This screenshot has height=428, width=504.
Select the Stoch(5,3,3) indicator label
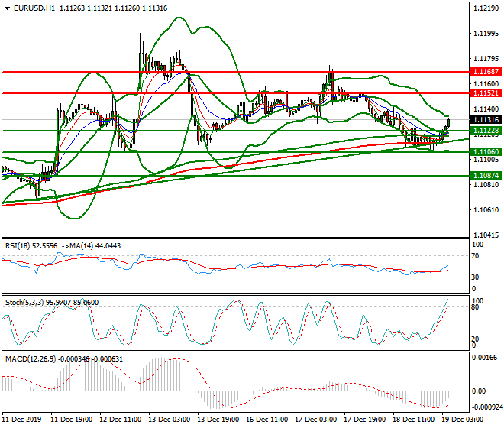[25, 303]
